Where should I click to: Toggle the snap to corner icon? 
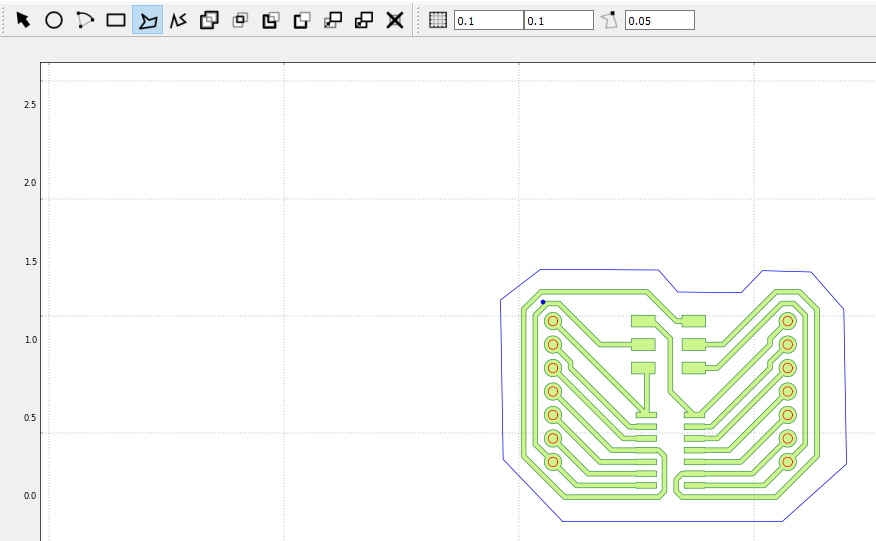609,20
